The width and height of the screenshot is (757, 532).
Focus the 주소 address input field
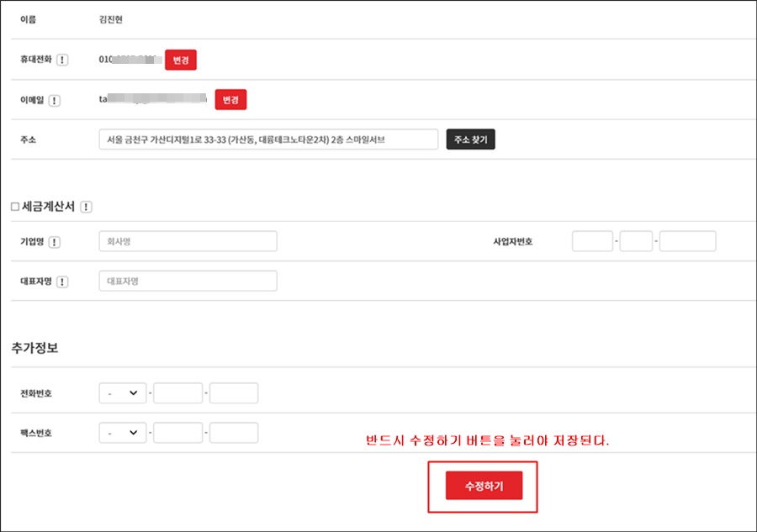268,140
